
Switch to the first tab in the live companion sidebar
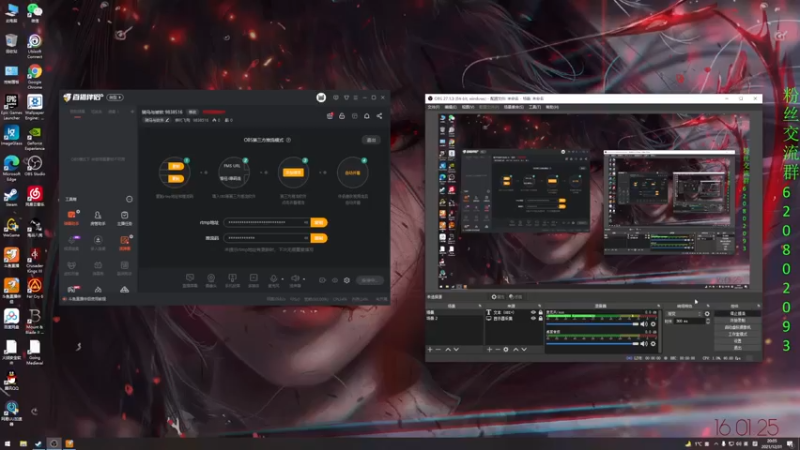[78, 112]
